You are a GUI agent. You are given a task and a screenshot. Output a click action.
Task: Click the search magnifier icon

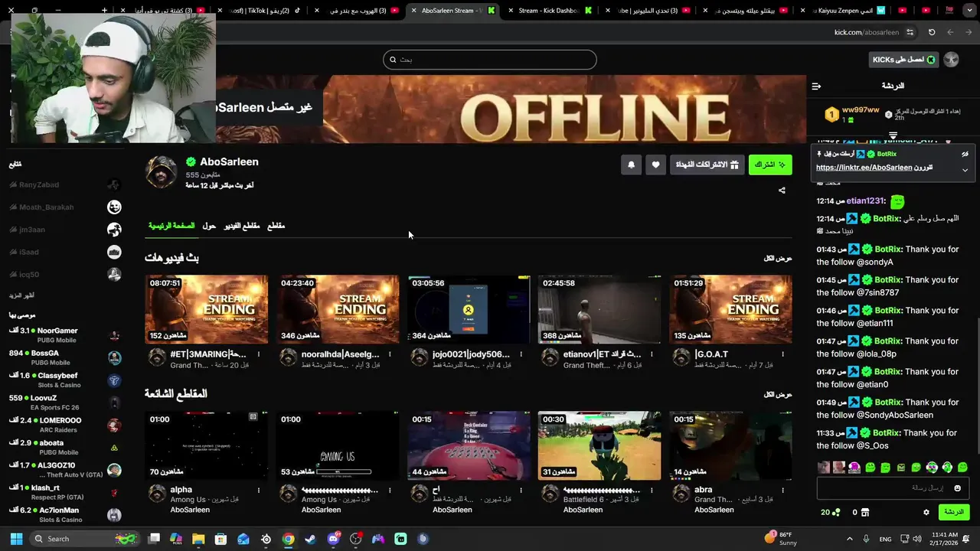(x=393, y=60)
